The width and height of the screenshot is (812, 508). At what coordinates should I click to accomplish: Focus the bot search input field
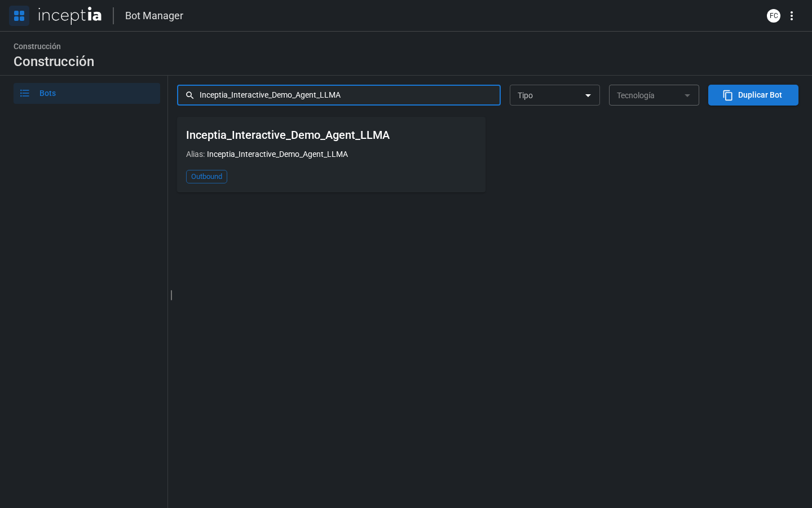339,95
